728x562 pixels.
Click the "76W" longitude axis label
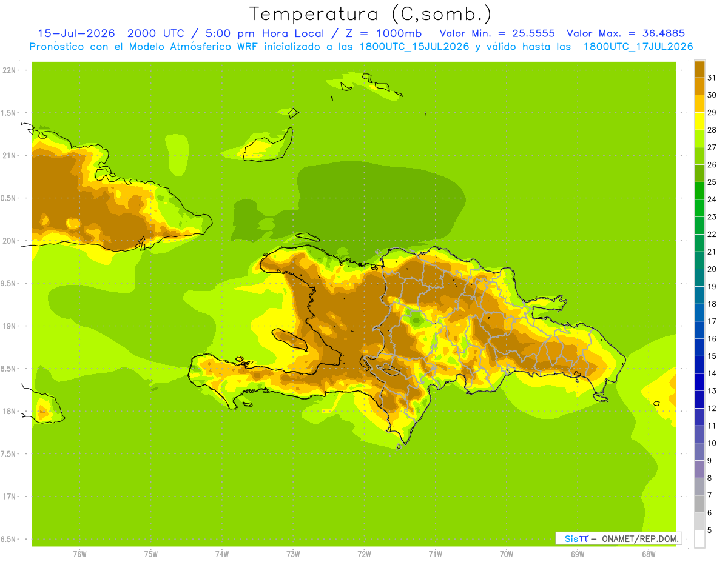[79, 554]
